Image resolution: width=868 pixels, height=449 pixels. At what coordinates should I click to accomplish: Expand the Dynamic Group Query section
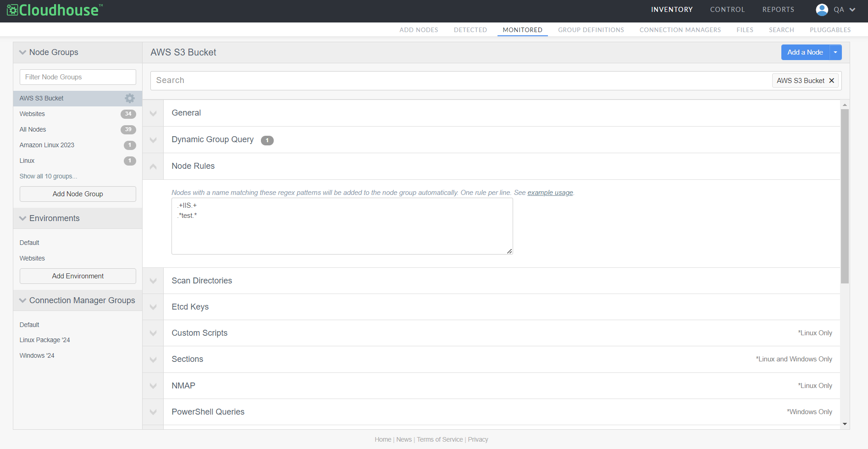pos(153,140)
